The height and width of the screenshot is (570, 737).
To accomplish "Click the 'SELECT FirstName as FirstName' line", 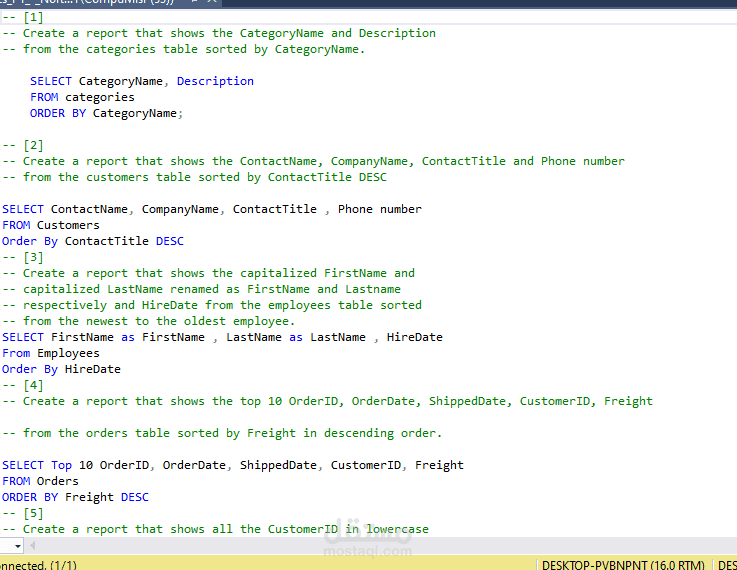I will coord(222,337).
